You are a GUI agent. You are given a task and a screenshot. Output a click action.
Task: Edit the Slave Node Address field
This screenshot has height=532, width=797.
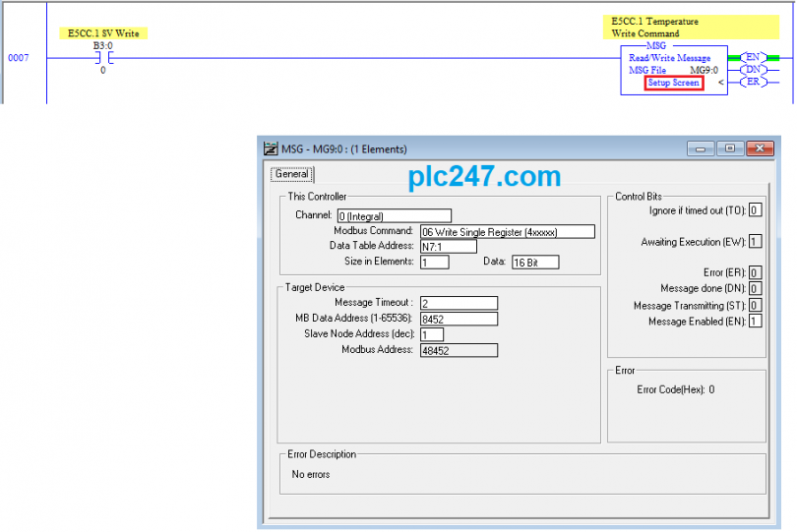pos(432,335)
